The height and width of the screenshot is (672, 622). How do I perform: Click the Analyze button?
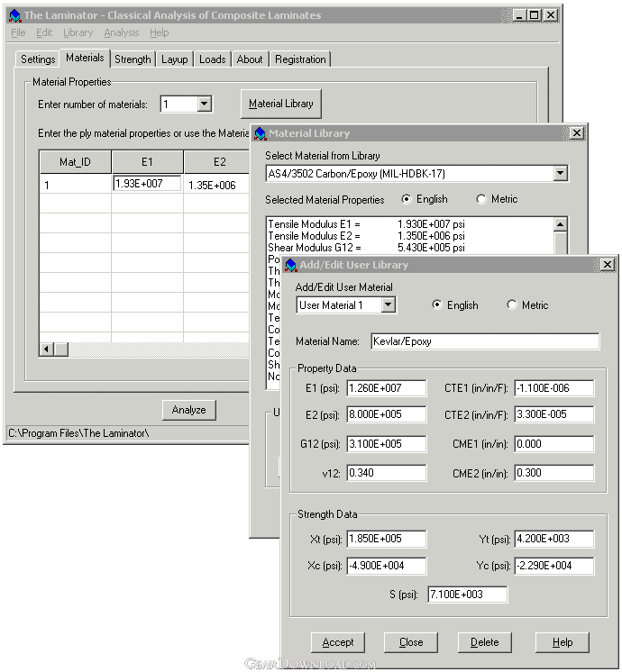pyautogui.click(x=188, y=410)
